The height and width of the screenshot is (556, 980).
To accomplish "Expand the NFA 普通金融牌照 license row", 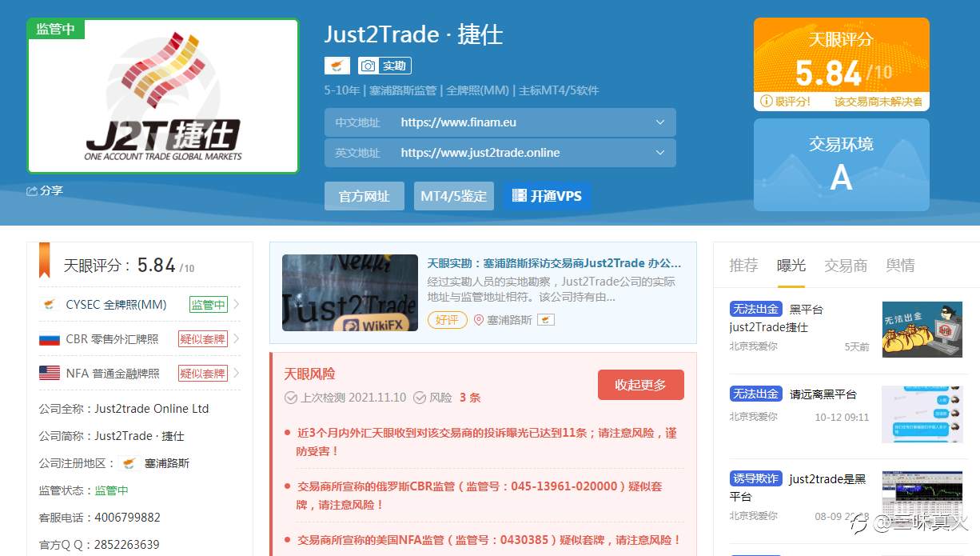I will click(139, 373).
